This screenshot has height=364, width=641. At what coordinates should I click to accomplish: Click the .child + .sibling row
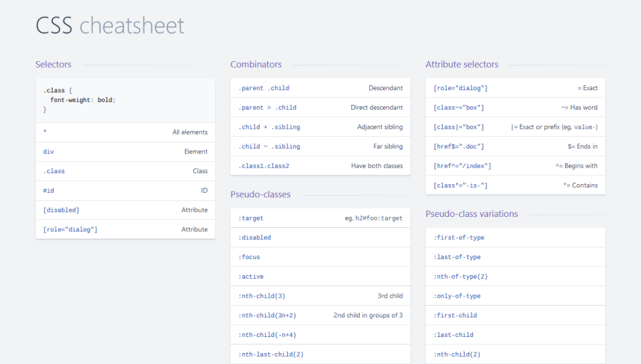pyautogui.click(x=320, y=127)
